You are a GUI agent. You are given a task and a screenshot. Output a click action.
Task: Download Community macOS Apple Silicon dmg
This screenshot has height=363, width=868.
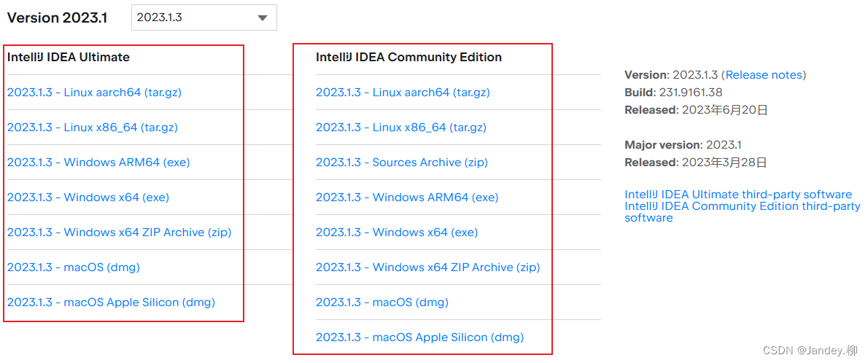[420, 337]
